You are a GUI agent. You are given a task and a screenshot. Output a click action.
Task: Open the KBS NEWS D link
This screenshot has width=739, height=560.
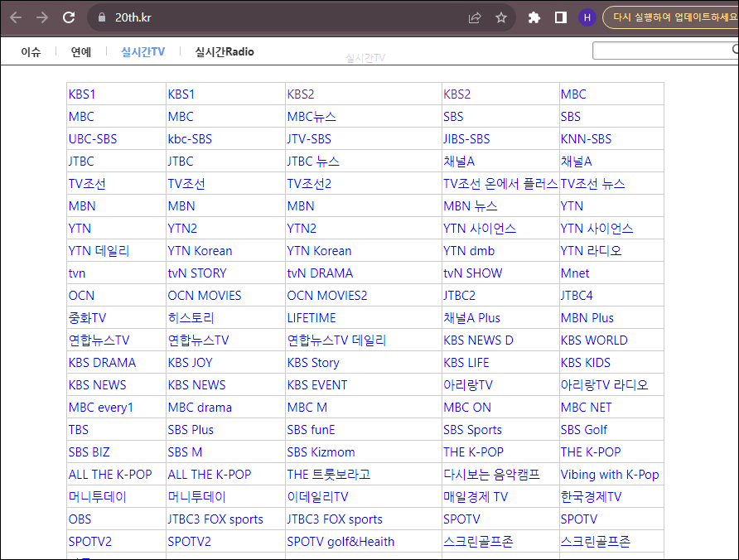pyautogui.click(x=478, y=340)
